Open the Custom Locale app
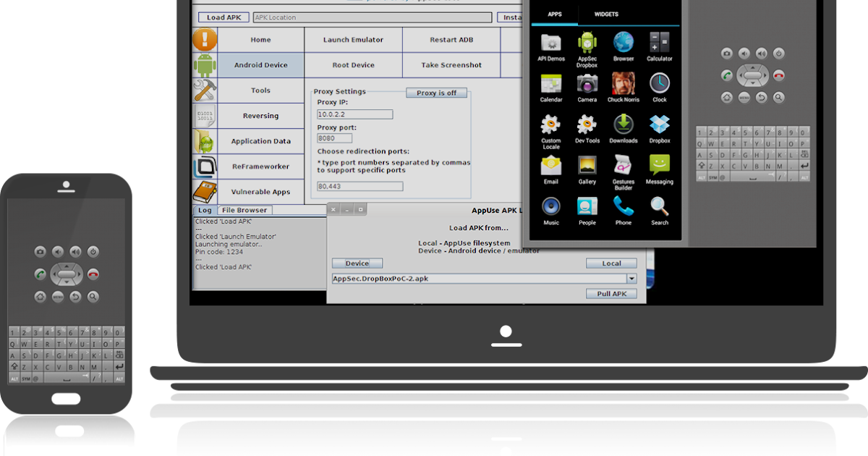Viewport: 868px width, 456px height. [551, 132]
